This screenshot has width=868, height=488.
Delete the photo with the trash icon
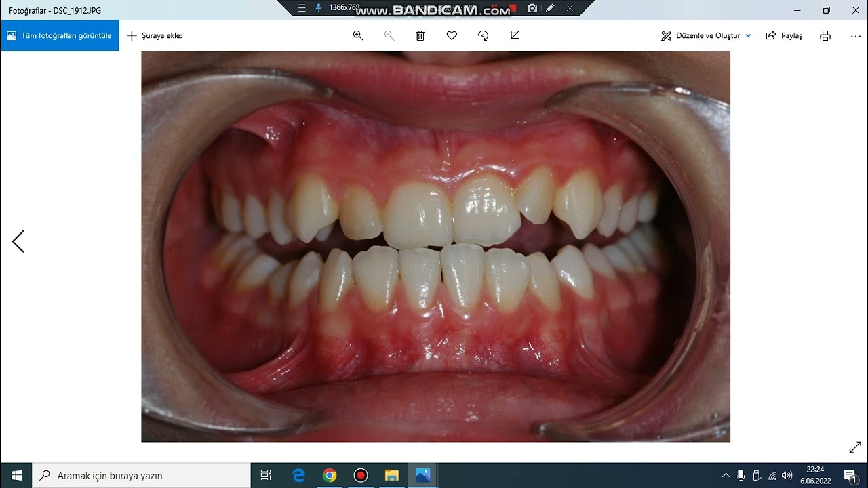[420, 36]
